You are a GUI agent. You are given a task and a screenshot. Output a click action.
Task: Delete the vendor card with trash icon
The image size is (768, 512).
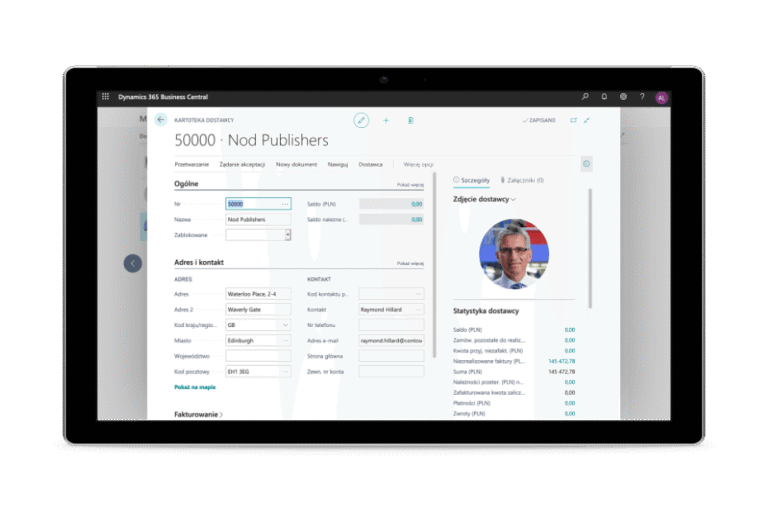point(410,120)
